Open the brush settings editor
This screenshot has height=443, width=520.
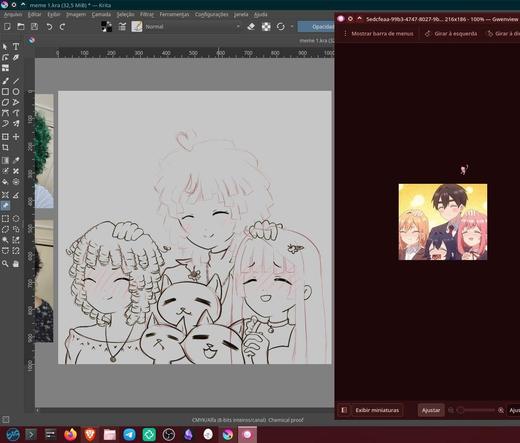pos(122,26)
